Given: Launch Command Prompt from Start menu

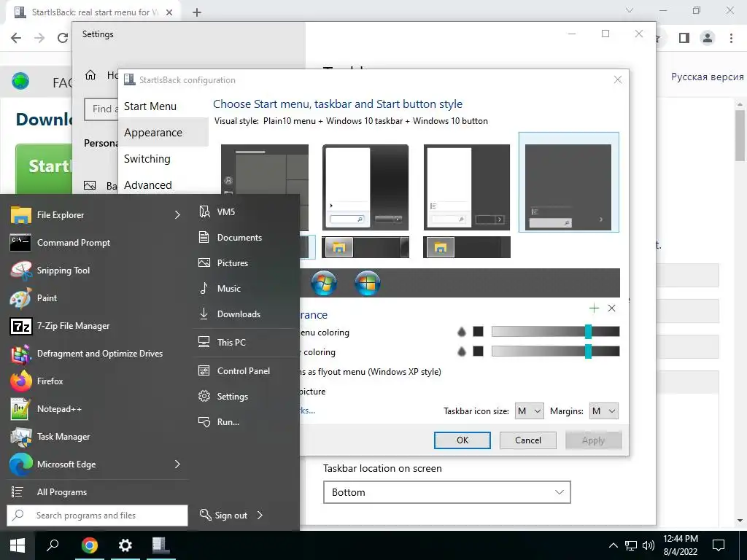Looking at the screenshot, I should (x=96, y=242).
